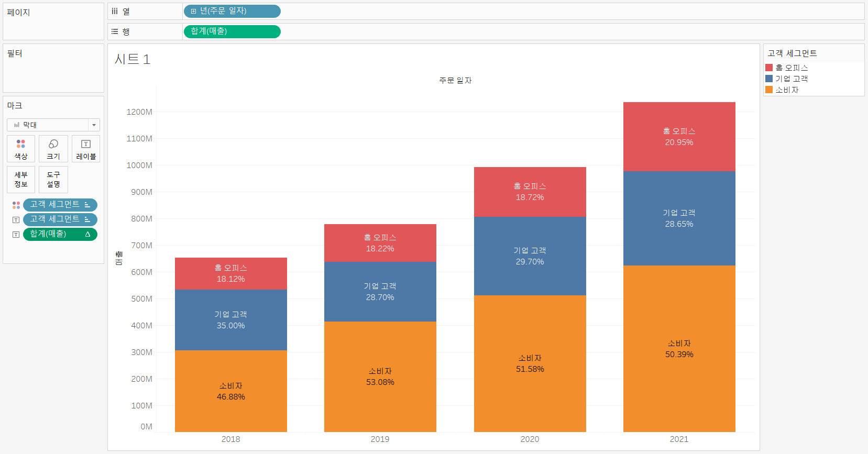The image size is (868, 454).
Task: Select the 합계(매출) pill on rows shelf
Action: 232,31
